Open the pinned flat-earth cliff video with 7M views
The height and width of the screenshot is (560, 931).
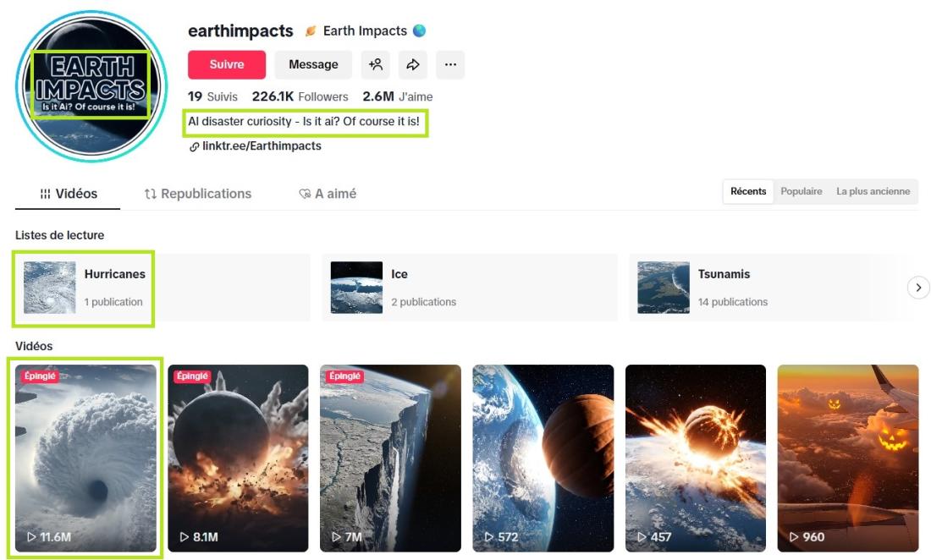tap(390, 458)
